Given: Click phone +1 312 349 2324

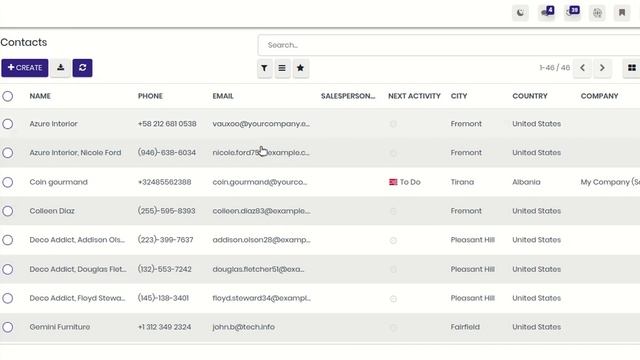Looking at the screenshot, I should (164, 327).
